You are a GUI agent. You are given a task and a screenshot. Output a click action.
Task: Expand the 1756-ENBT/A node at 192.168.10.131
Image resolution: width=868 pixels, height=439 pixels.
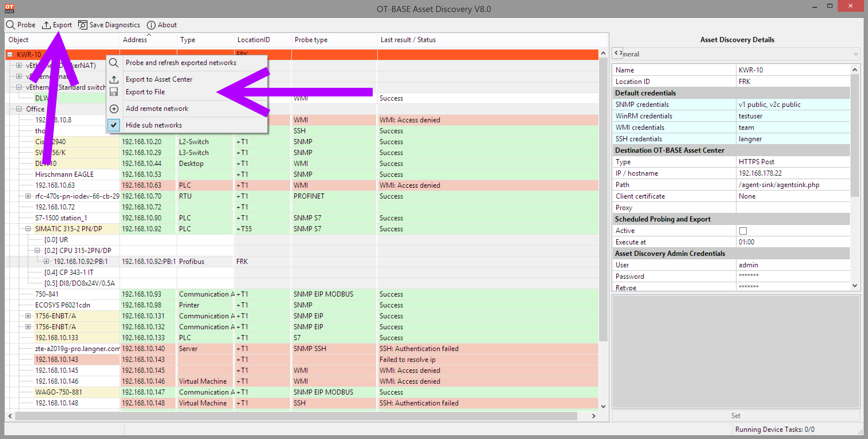[x=28, y=316]
